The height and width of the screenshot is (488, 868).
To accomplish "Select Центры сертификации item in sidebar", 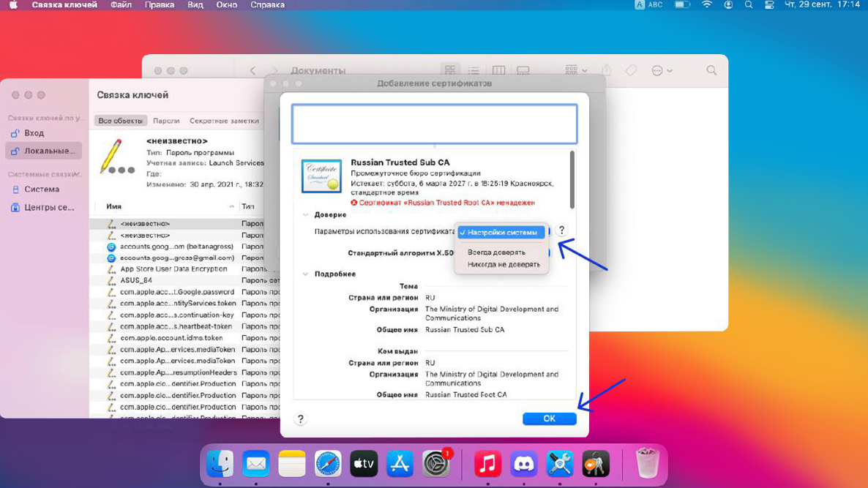I will click(x=44, y=208).
